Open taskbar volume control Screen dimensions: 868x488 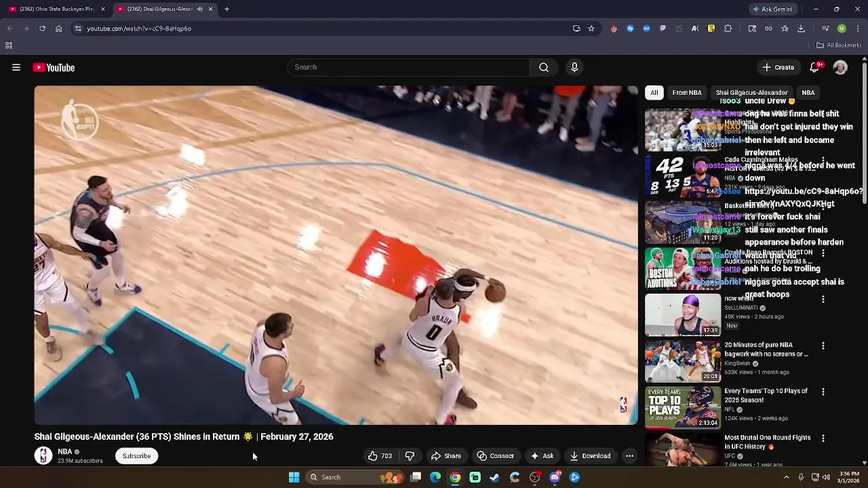coord(826,477)
